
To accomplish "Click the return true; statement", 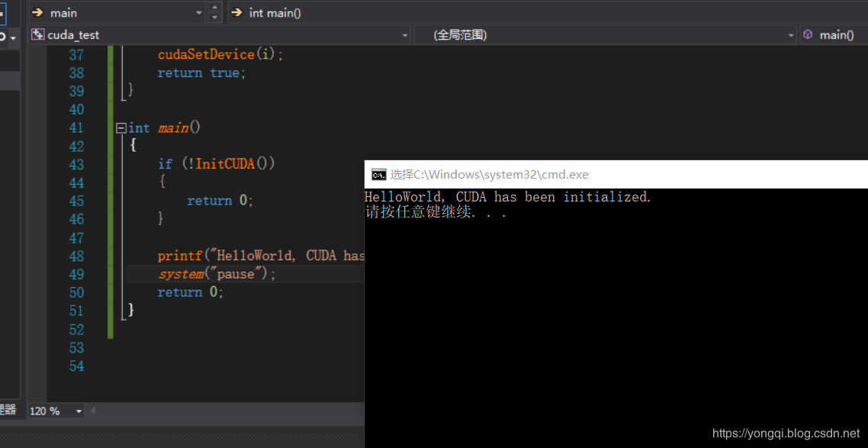I will pos(201,73).
